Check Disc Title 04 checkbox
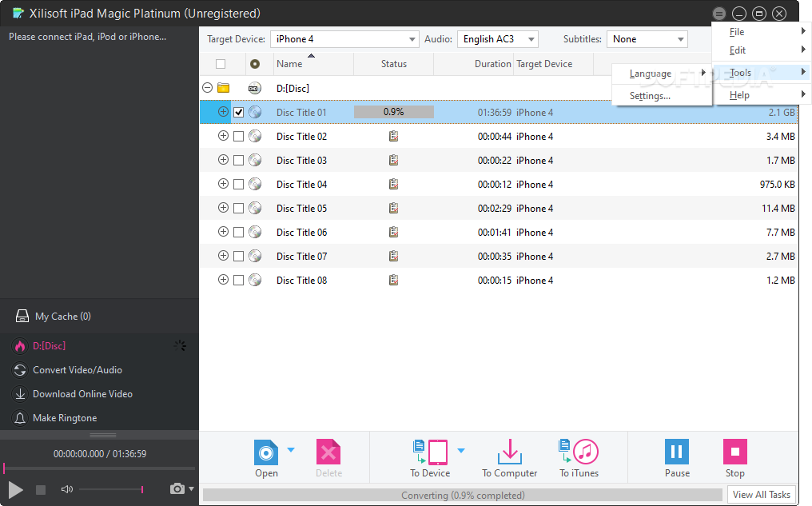 [x=238, y=185]
